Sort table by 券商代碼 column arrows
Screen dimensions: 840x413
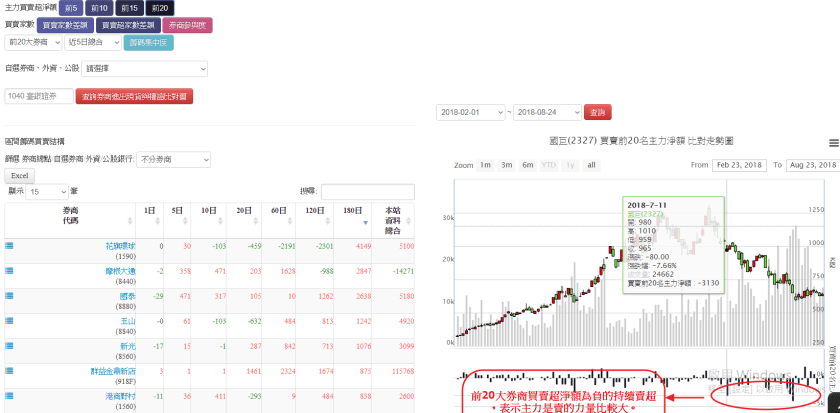(131, 221)
